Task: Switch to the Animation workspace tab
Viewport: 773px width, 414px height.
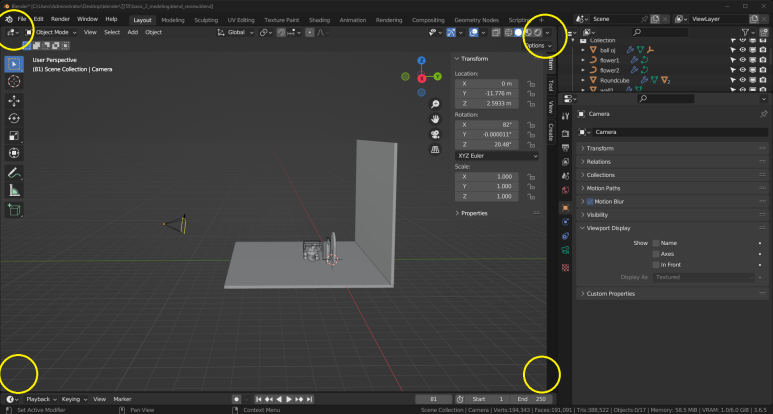Action: click(x=353, y=20)
